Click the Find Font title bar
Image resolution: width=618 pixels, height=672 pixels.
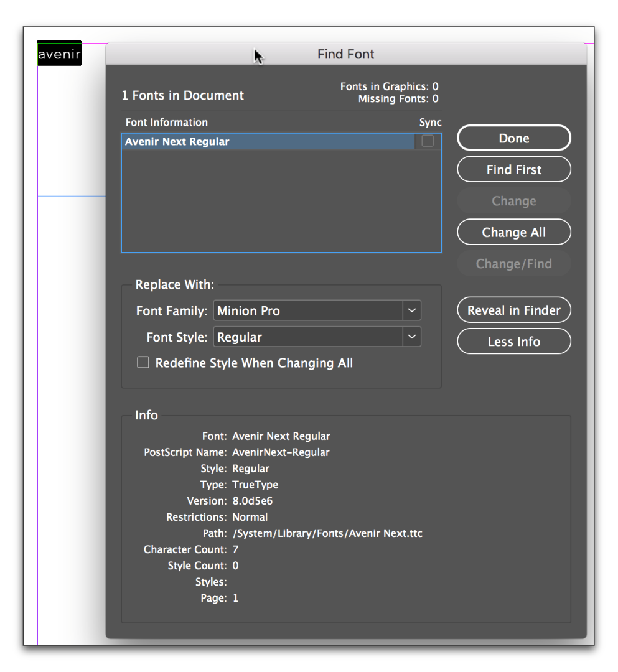coord(345,54)
